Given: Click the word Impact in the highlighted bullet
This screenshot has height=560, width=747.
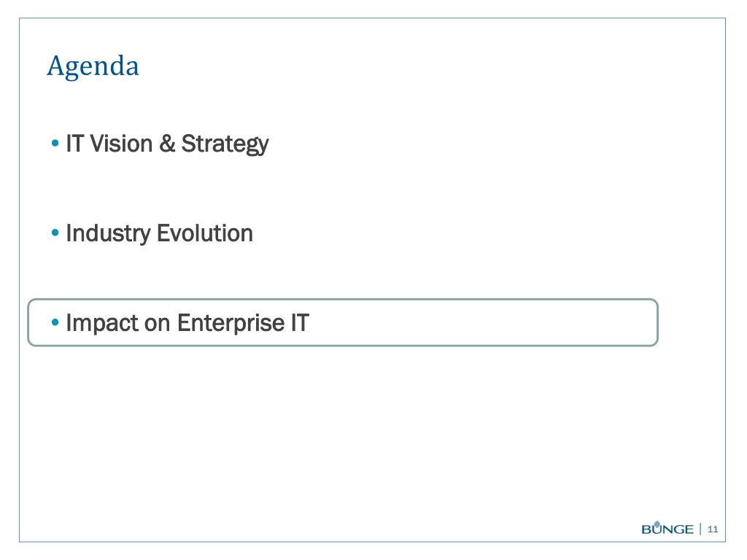Looking at the screenshot, I should (x=102, y=323).
